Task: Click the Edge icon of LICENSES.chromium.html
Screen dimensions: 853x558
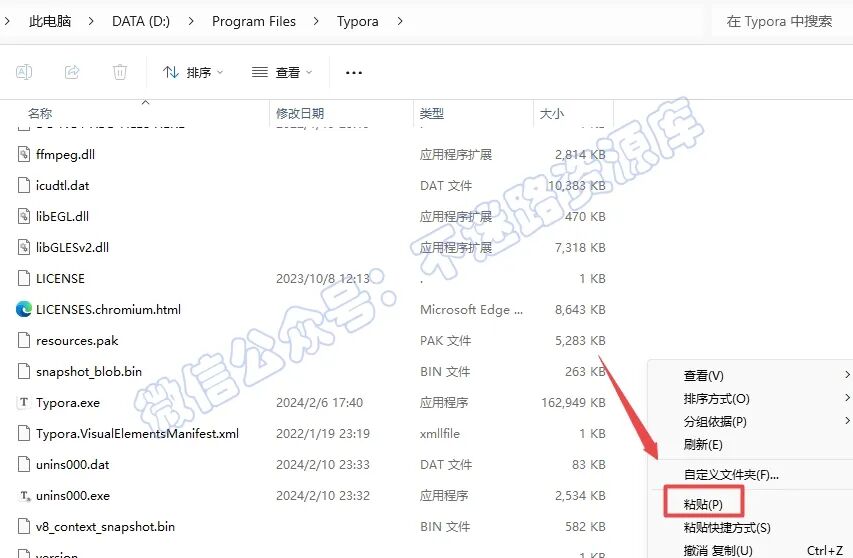Action: pyautogui.click(x=23, y=309)
